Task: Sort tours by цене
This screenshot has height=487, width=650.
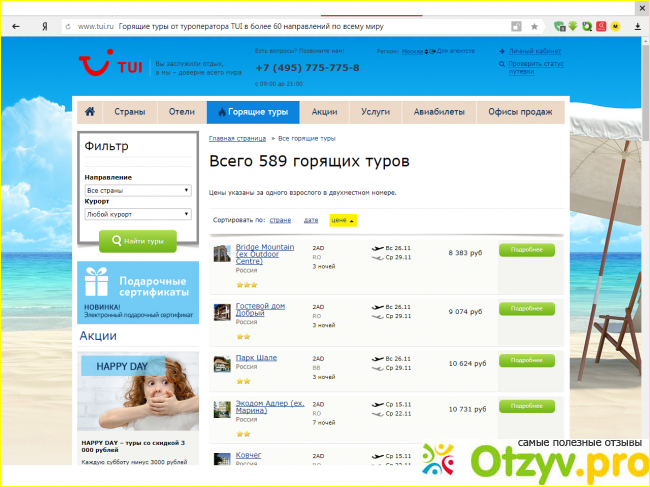Action: click(342, 220)
